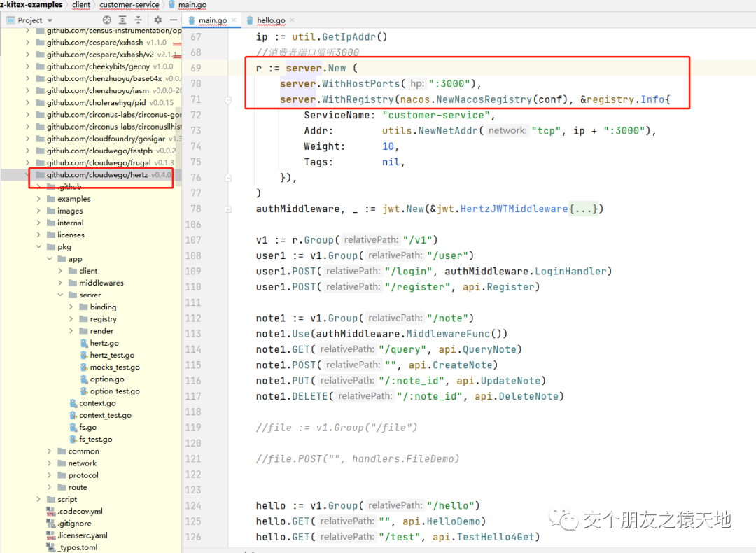
Task: Open Project panel settings gear
Action: [x=157, y=20]
